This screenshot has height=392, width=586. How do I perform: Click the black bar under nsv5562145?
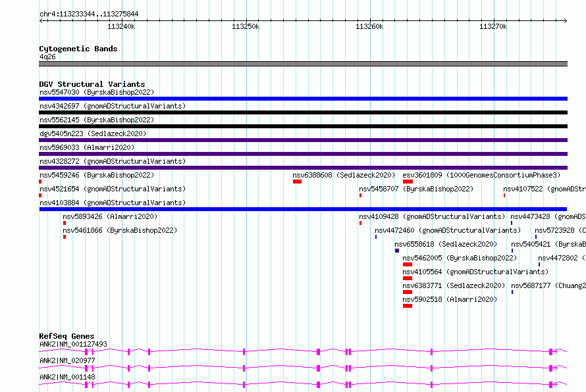pyautogui.click(x=303, y=126)
